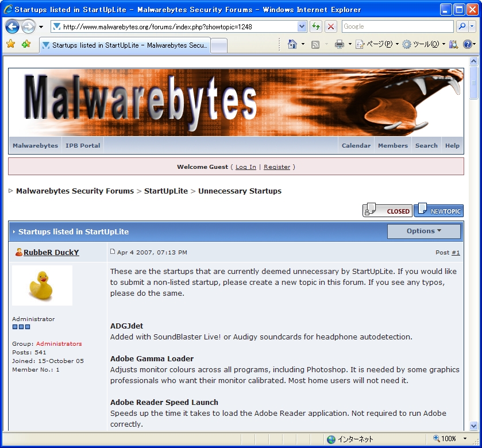
Task: Click the triangle icon before breadcrumb
Action: 11,191
